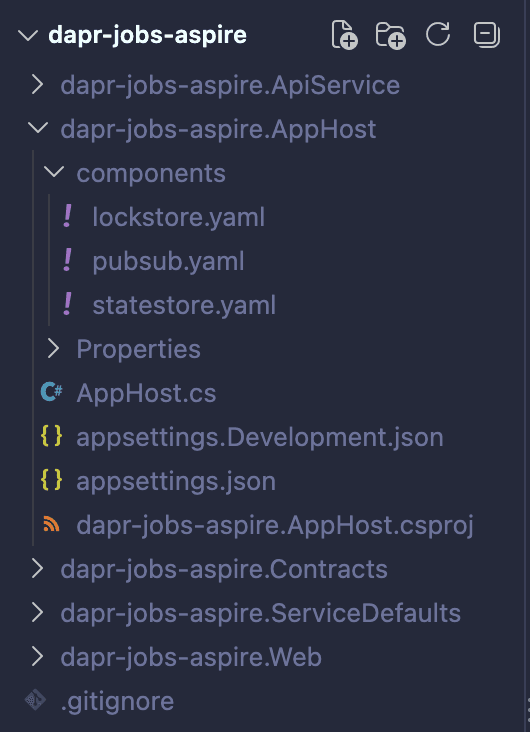Collapse all folders using the header icon
The width and height of the screenshot is (530, 732).
[487, 35]
